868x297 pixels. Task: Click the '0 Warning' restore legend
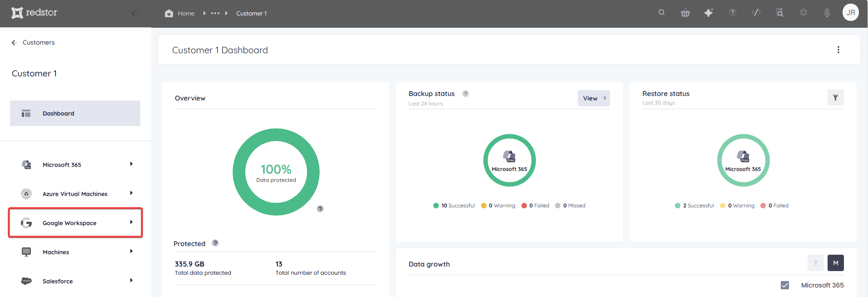click(737, 206)
